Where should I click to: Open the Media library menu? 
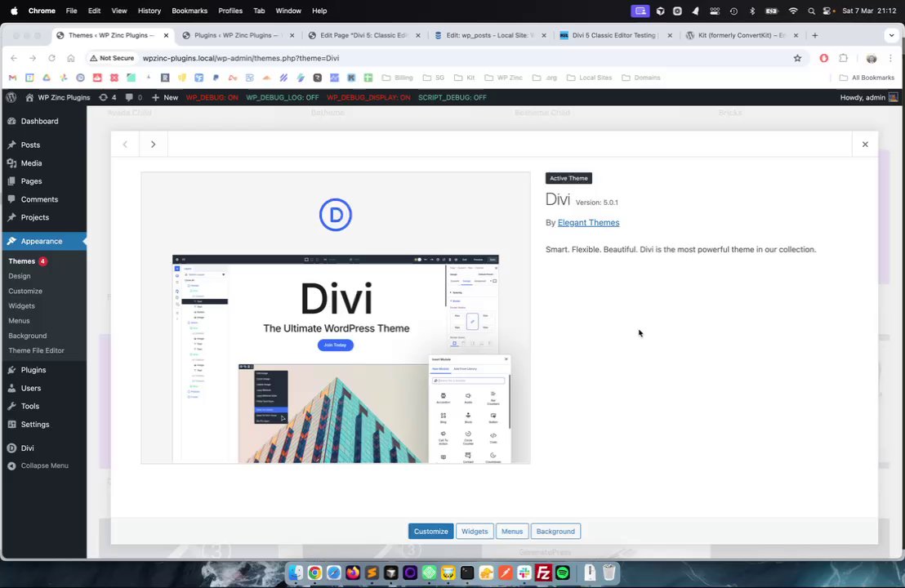[x=43, y=163]
